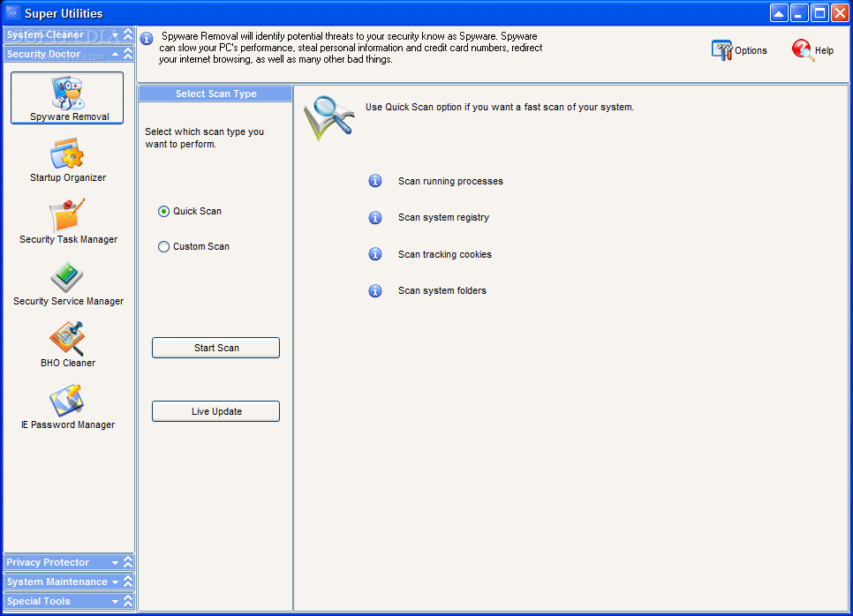
Task: Click Security Doctor double chevron
Action: (x=128, y=54)
